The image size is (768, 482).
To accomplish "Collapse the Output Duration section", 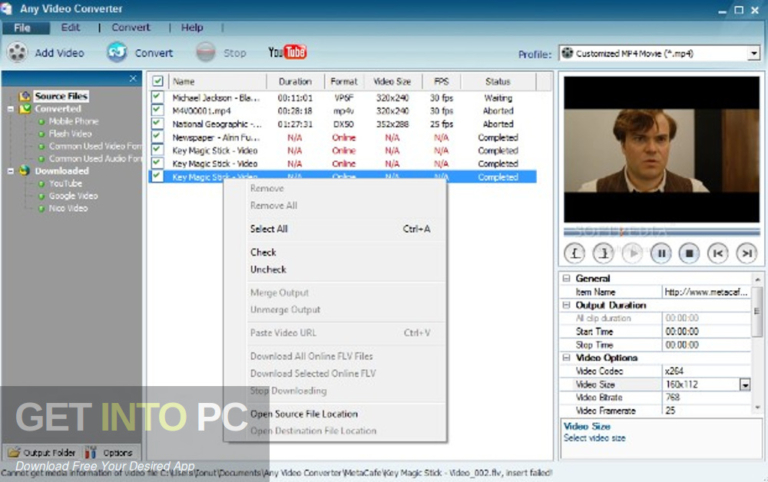I will point(566,305).
